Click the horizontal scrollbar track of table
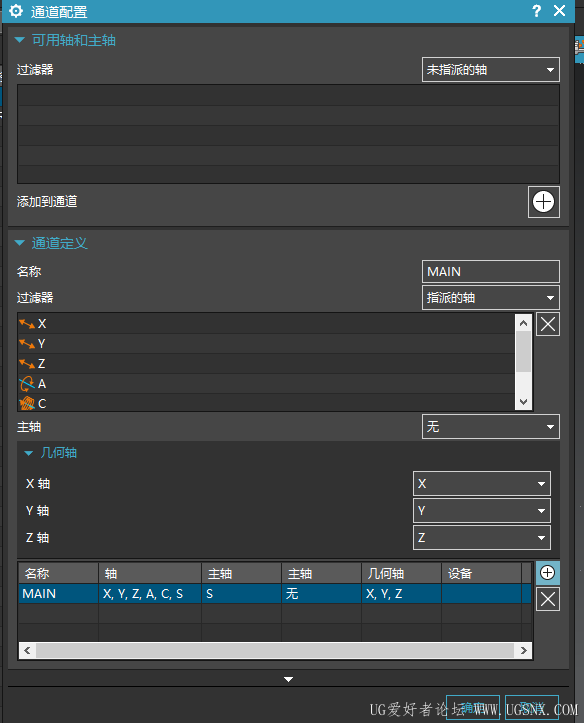Screen dimensions: 584x723 275,651
